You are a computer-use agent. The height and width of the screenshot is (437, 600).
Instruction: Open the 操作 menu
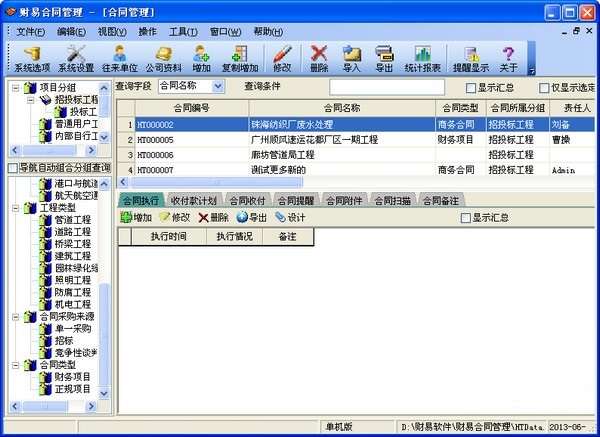(147, 32)
